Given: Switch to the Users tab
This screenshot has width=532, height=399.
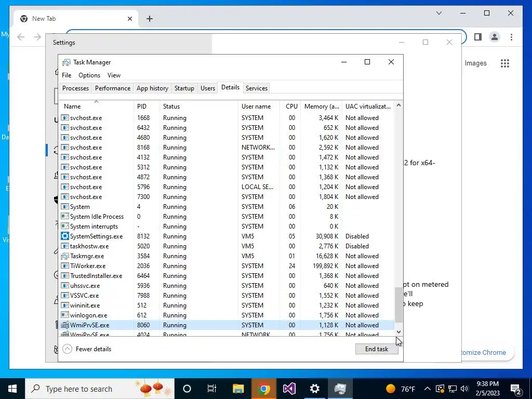Looking at the screenshot, I should pos(208,88).
